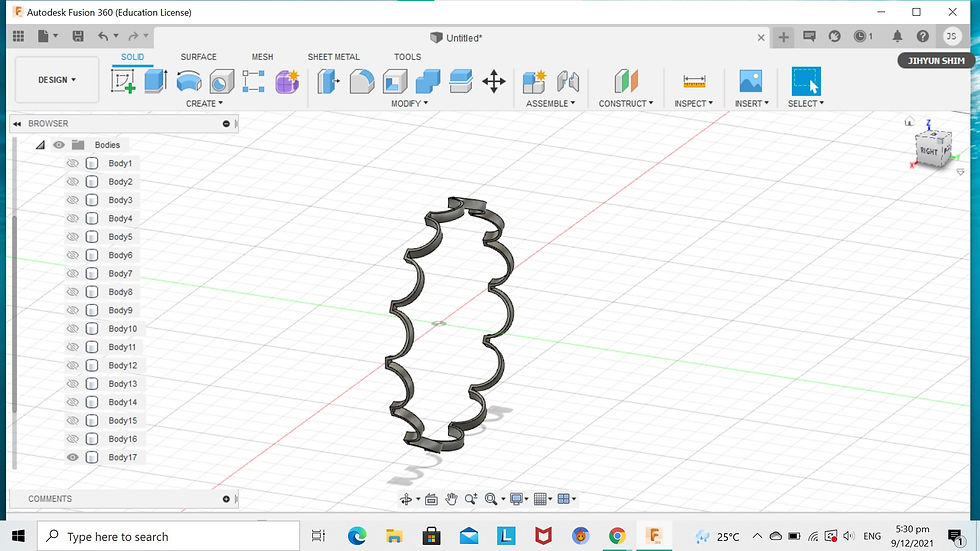Hide Body17 with its eye icon
Viewport: 980px width, 551px height.
(x=72, y=457)
